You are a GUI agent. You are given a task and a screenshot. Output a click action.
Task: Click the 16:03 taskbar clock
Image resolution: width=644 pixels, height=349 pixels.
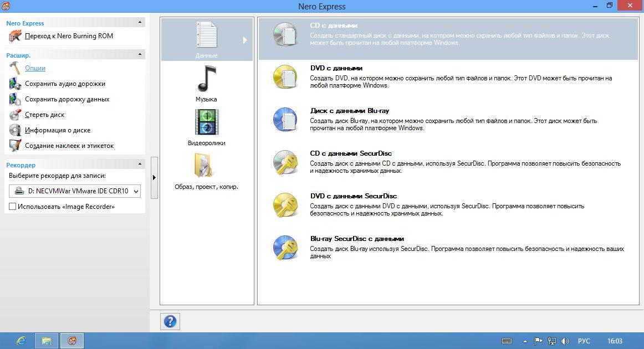tap(615, 341)
